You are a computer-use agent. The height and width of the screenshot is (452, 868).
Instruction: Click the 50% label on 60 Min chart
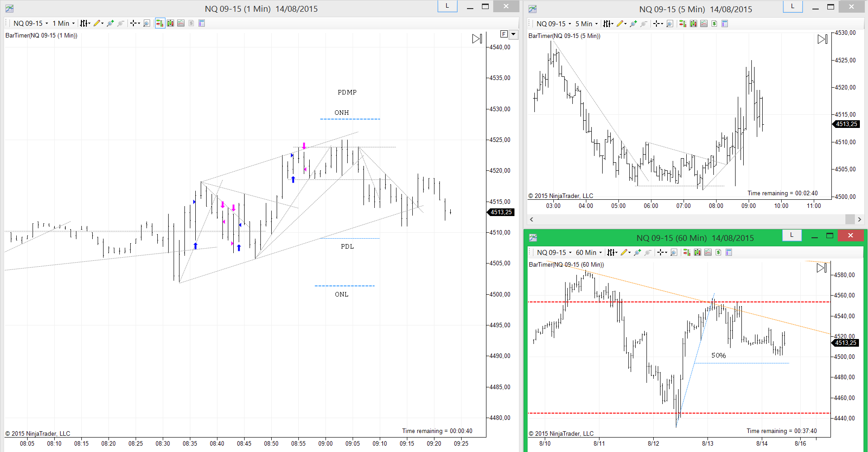pos(718,356)
